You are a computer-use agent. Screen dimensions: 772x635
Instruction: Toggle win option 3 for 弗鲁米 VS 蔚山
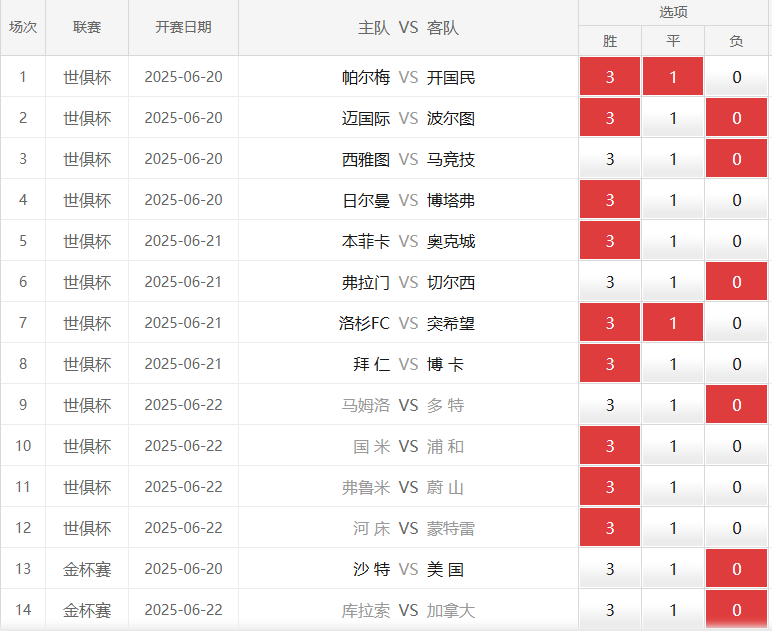610,486
